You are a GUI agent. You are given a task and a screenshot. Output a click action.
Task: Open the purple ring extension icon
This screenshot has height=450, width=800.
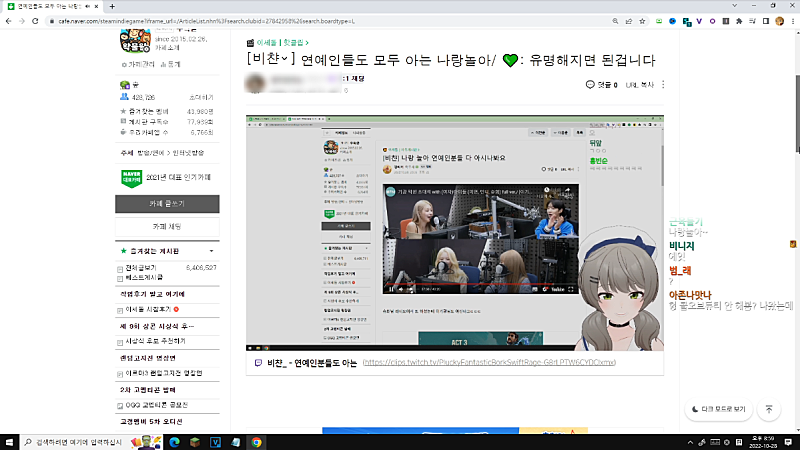(x=712, y=21)
